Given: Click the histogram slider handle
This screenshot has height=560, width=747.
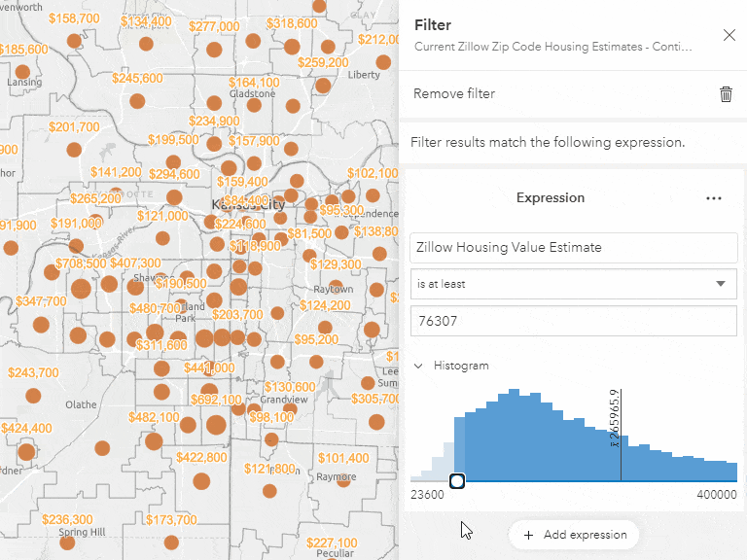Looking at the screenshot, I should coord(457,480).
